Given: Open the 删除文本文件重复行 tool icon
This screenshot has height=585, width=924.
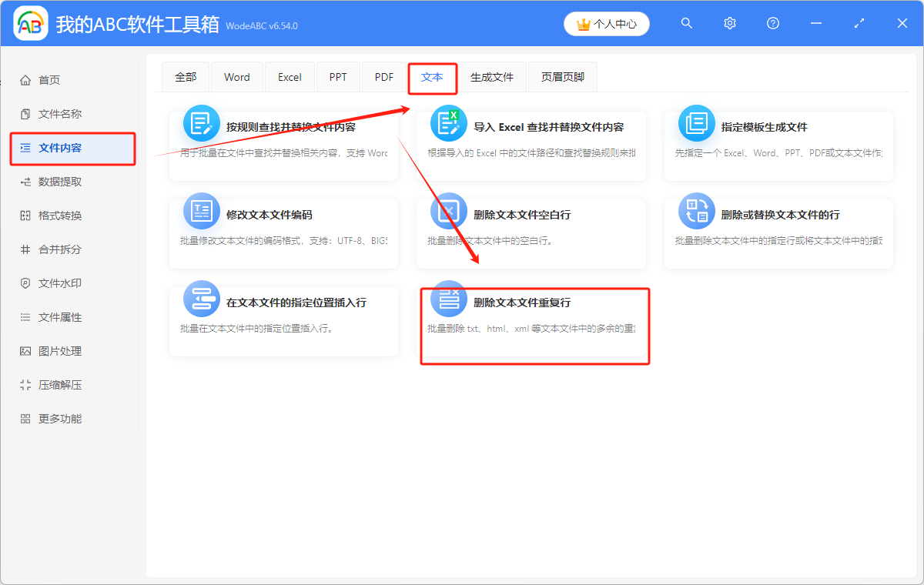Looking at the screenshot, I should pos(448,299).
